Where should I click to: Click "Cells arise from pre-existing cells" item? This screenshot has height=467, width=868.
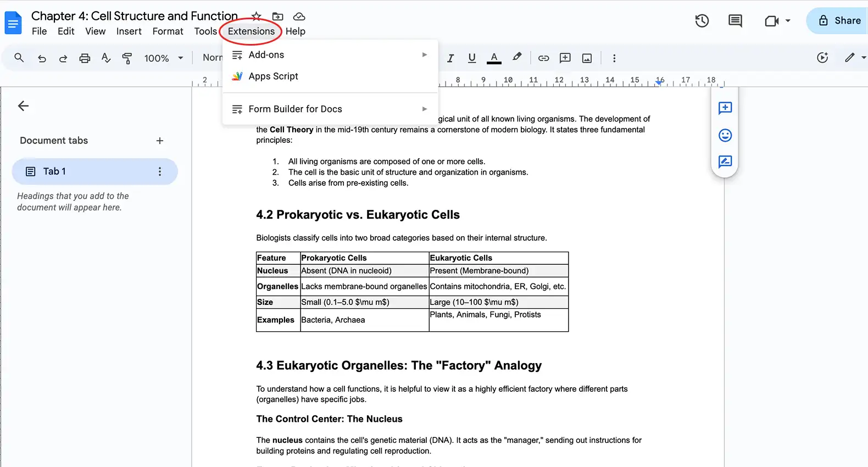pyautogui.click(x=348, y=183)
